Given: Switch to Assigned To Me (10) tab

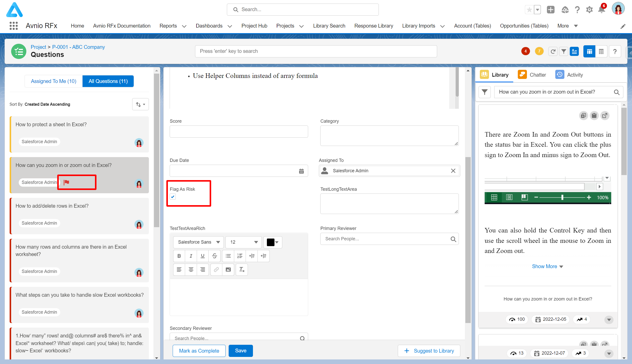Looking at the screenshot, I should click(53, 81).
